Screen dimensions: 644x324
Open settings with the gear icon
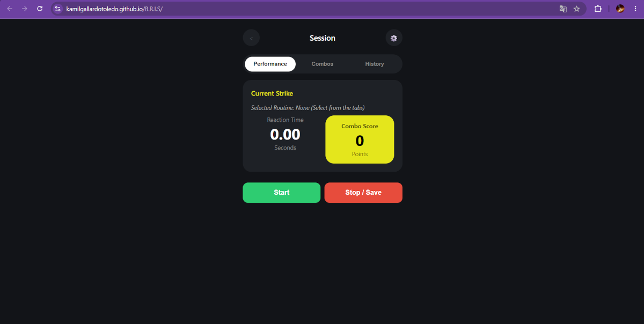pos(394,38)
